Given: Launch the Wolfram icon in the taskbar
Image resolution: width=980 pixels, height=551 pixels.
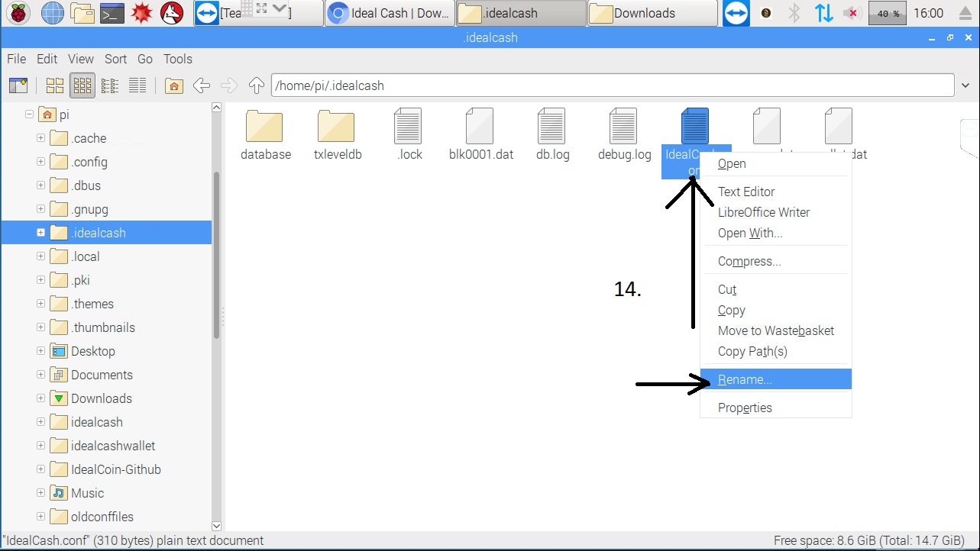Looking at the screenshot, I should (172, 13).
